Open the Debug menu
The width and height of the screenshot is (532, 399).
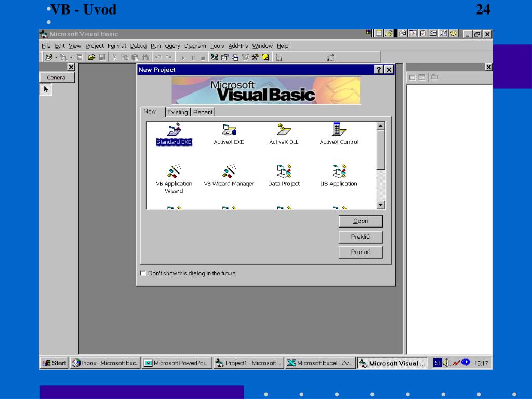[x=138, y=46]
